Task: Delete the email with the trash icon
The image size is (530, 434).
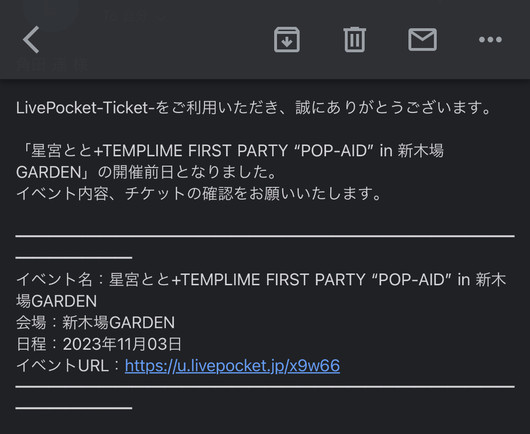Action: (355, 40)
